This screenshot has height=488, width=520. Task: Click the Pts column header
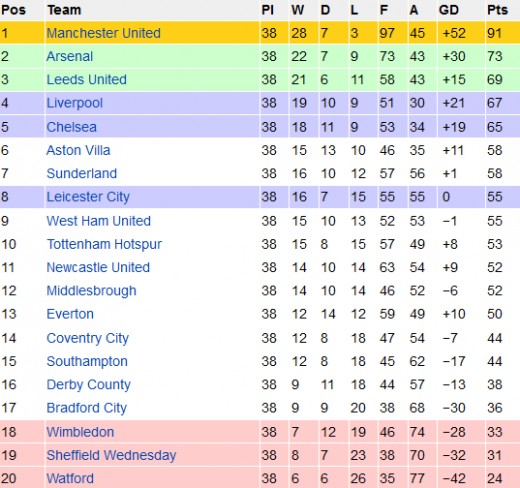497,10
